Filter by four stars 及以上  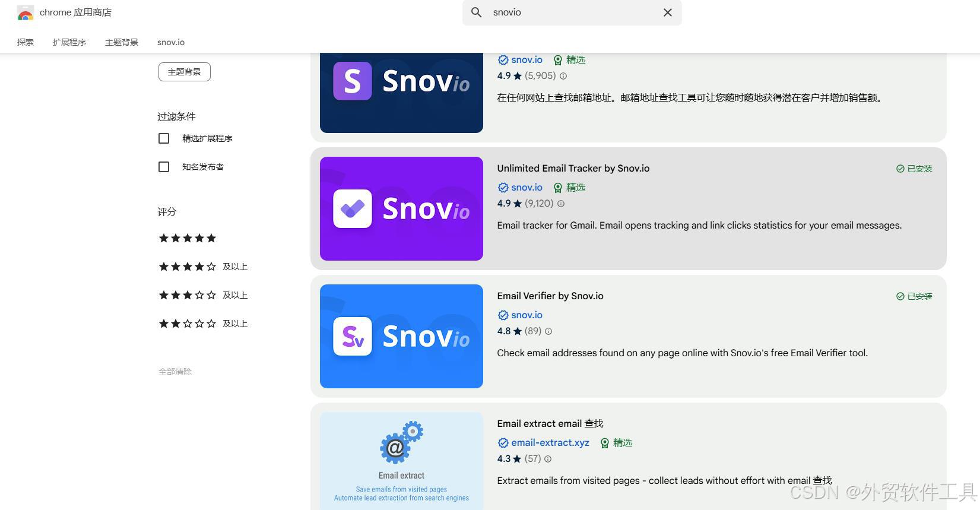[203, 267]
